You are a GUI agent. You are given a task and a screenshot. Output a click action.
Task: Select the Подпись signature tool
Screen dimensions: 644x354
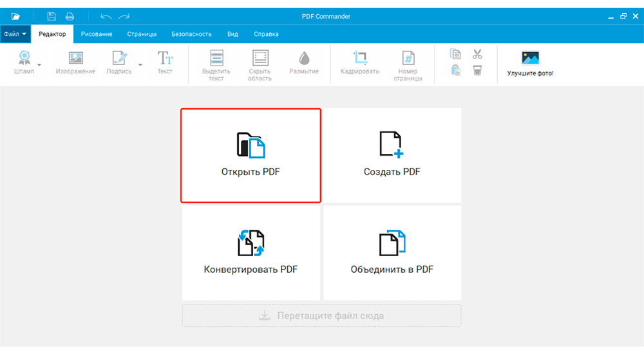point(119,63)
